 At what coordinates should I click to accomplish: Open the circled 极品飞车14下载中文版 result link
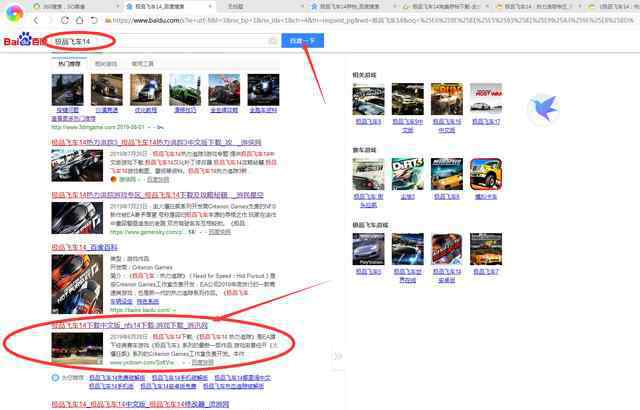tap(130, 325)
